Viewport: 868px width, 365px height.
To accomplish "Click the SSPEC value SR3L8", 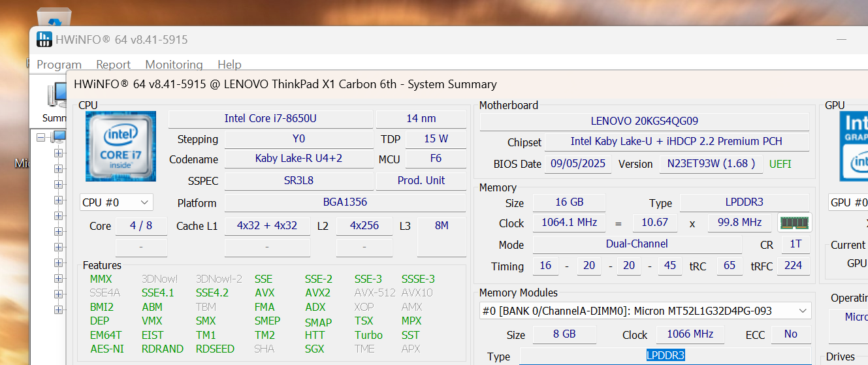I will 298,181.
